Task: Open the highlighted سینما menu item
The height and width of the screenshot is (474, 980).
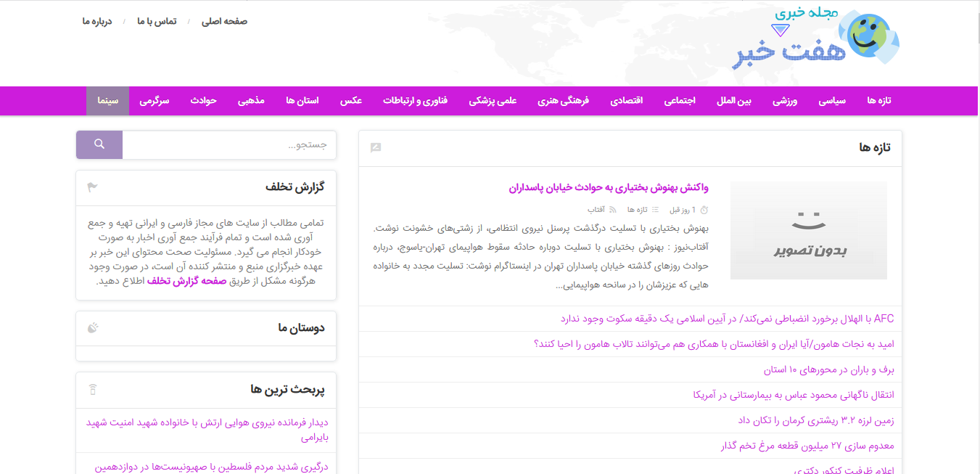Action: 108,101
